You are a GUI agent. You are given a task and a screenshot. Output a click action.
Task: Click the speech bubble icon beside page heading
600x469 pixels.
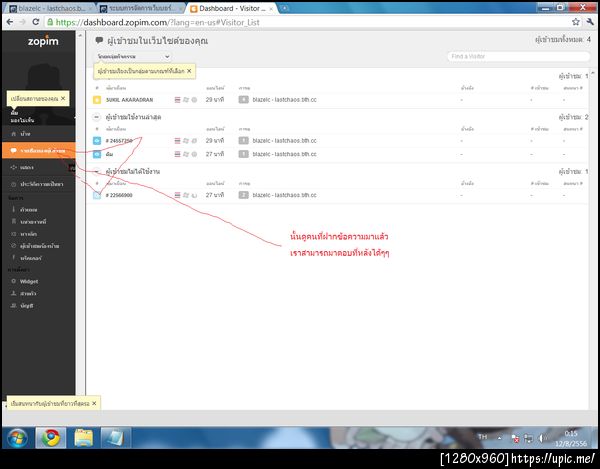(99, 40)
